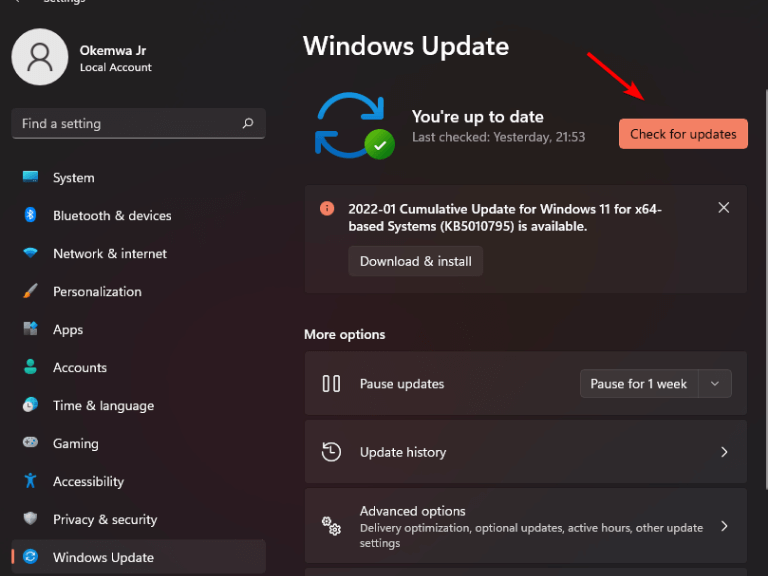The image size is (768, 576).
Task: Click the Update history clock icon
Action: coord(332,452)
